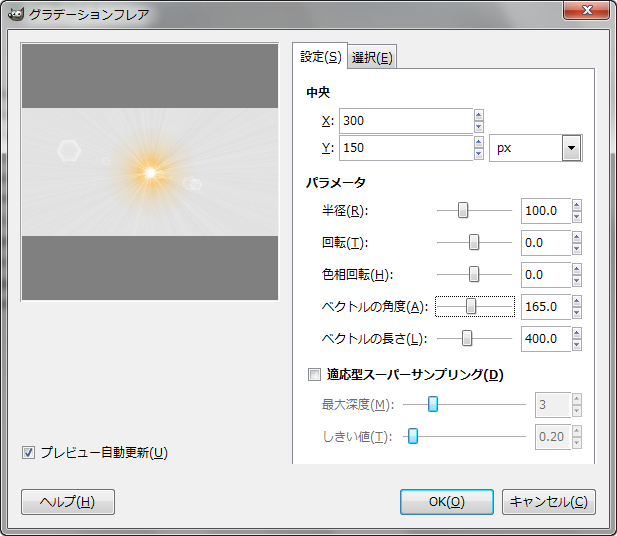Increase X center value with up arrow
Screen dimensions: 617x536
478,115
